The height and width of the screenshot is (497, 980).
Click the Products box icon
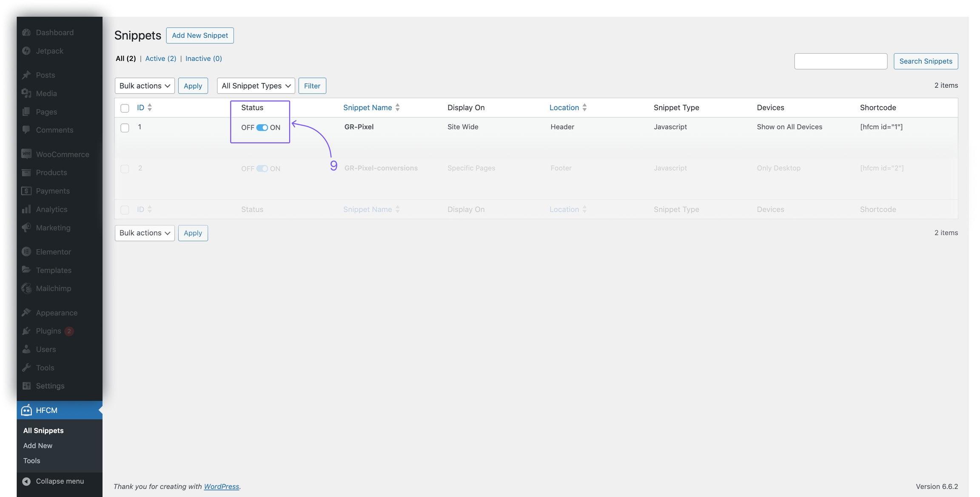pos(26,172)
